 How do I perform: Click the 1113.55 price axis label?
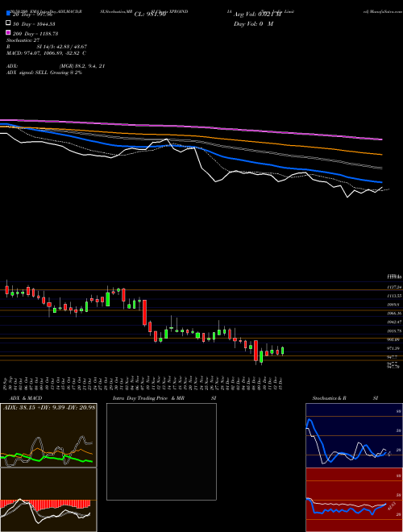click(394, 296)
